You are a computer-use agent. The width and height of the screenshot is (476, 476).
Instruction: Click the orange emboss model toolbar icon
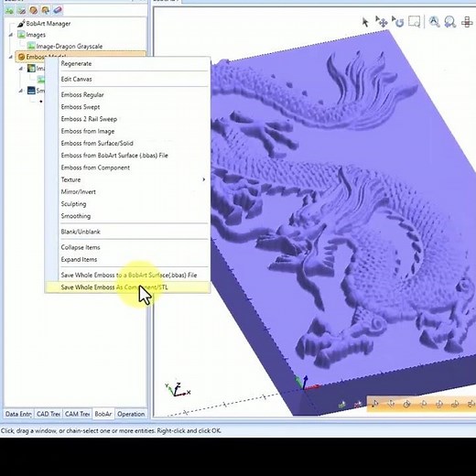[33, 10]
